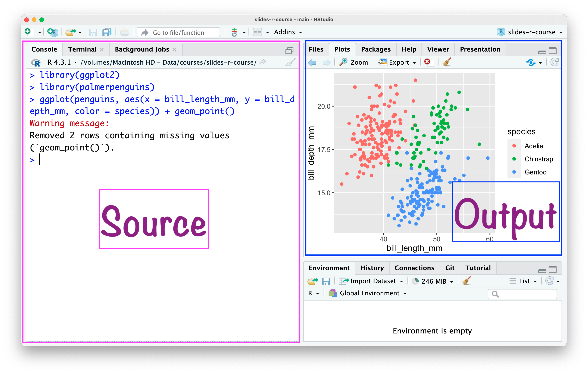Open the List view mode dropdown

[524, 281]
